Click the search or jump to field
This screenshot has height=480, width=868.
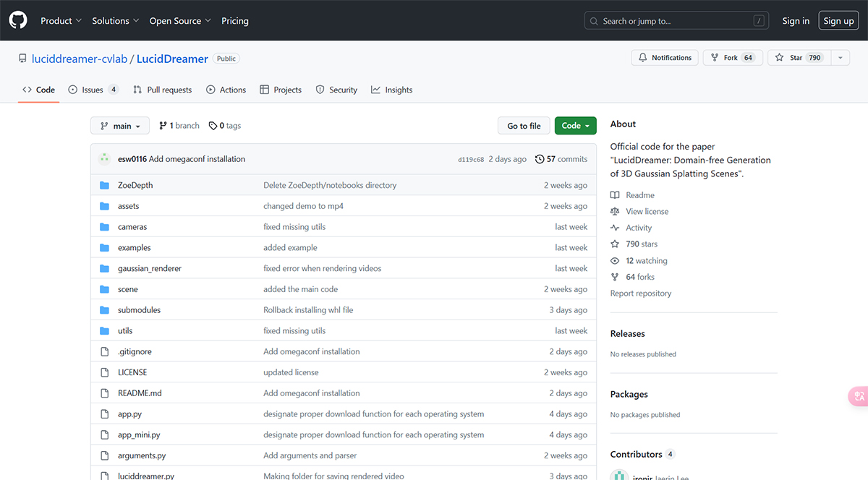click(x=676, y=21)
